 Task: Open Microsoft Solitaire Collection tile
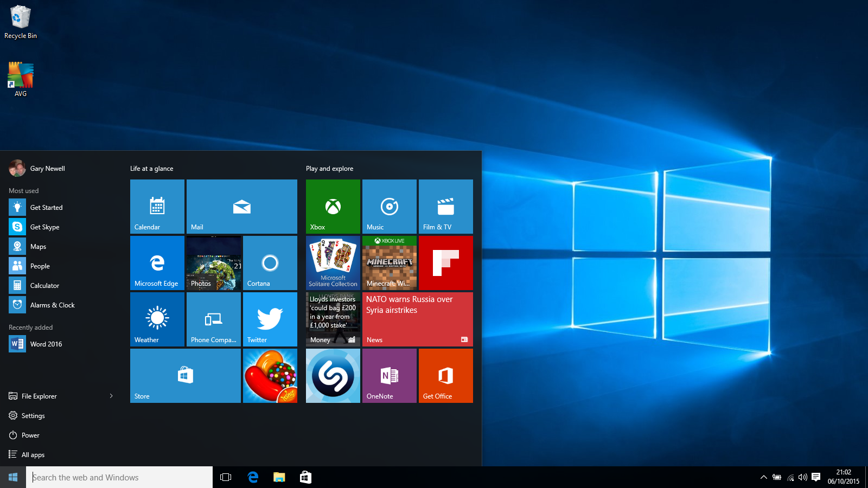tap(333, 263)
